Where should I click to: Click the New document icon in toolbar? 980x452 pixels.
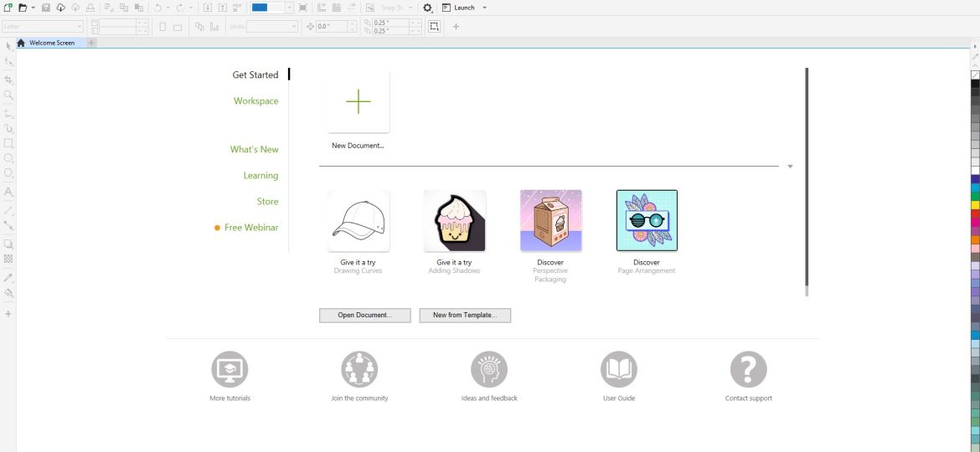click(x=8, y=8)
